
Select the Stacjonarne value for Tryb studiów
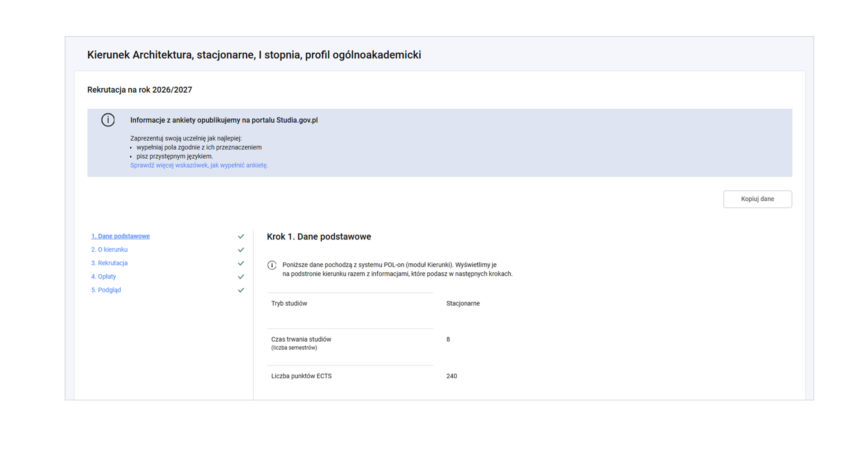click(463, 304)
